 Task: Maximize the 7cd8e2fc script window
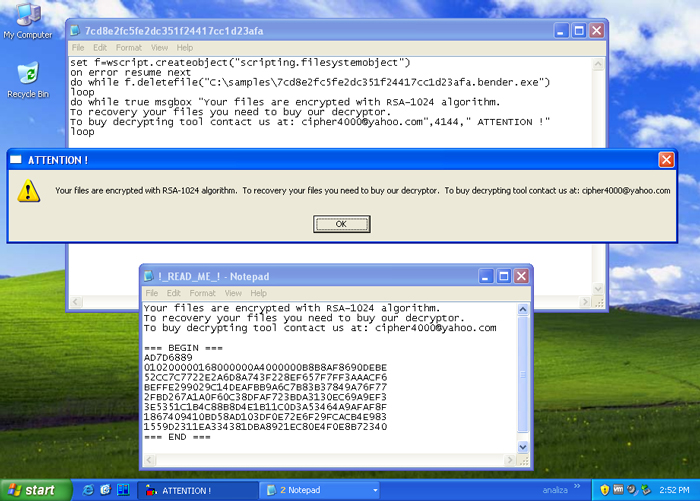click(579, 31)
